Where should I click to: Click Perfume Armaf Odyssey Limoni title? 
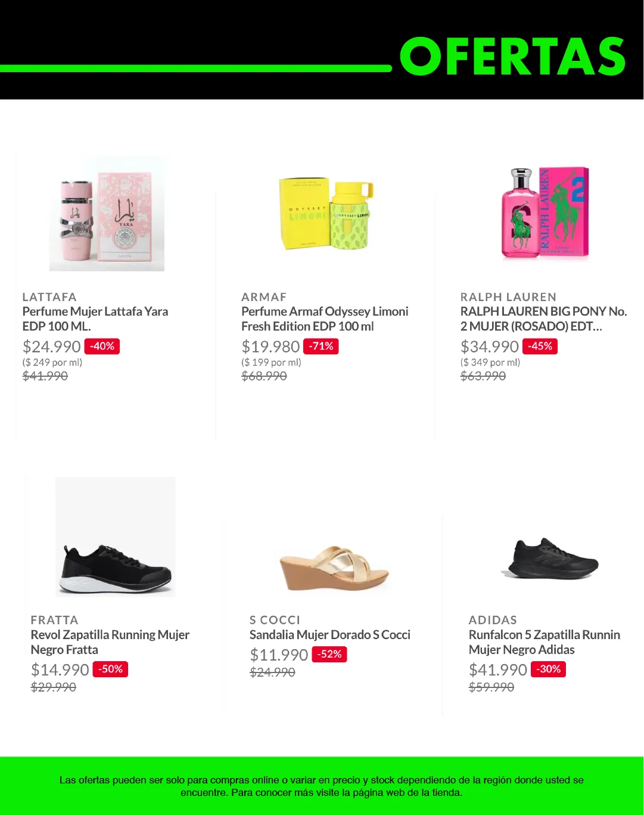coord(325,319)
